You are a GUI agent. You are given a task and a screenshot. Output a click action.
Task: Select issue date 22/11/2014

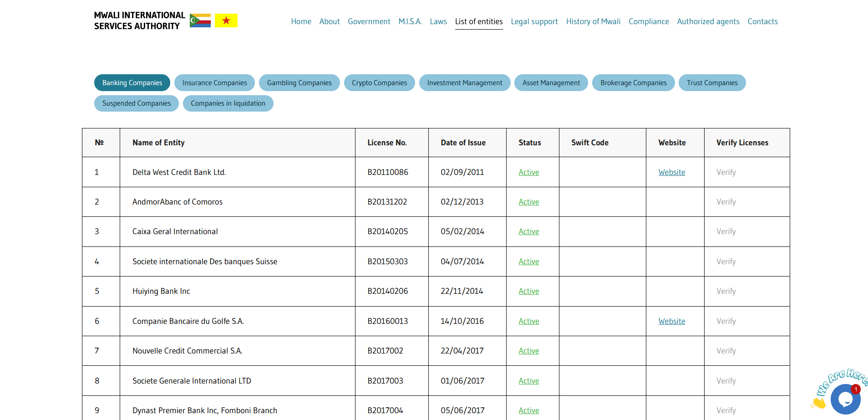(462, 291)
